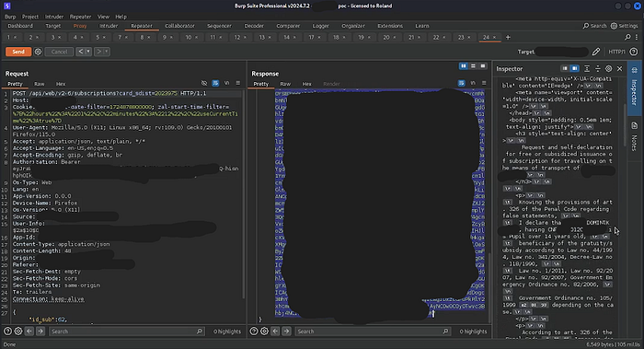Focus the response Search field

(372, 331)
